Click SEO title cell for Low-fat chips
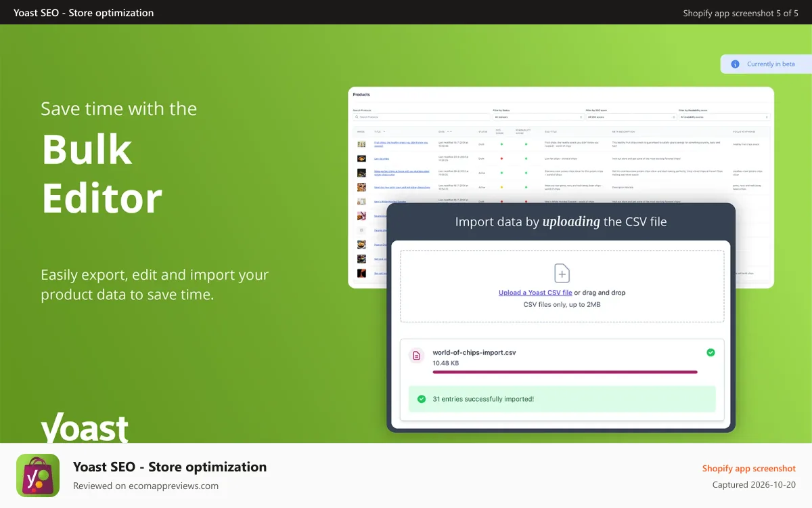Screen dimensions: 812x508 click(561, 158)
